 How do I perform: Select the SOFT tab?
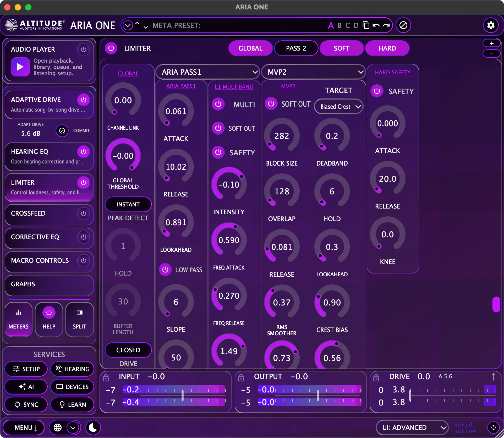point(342,48)
